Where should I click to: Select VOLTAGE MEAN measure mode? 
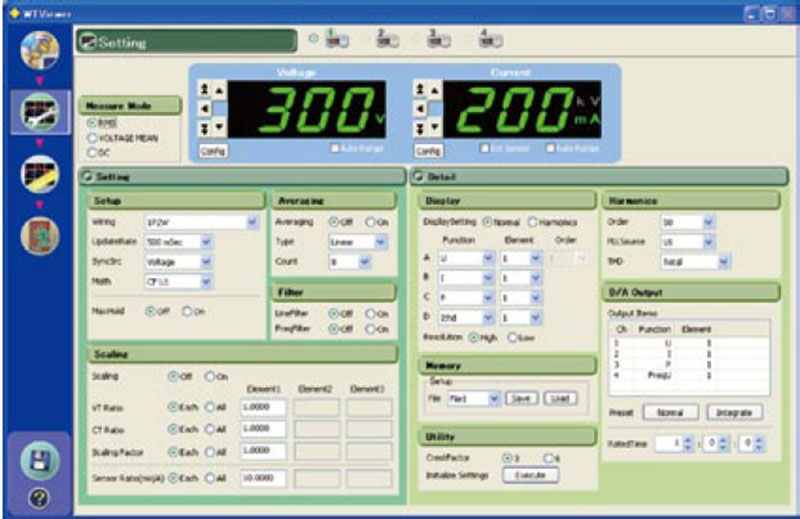93,137
